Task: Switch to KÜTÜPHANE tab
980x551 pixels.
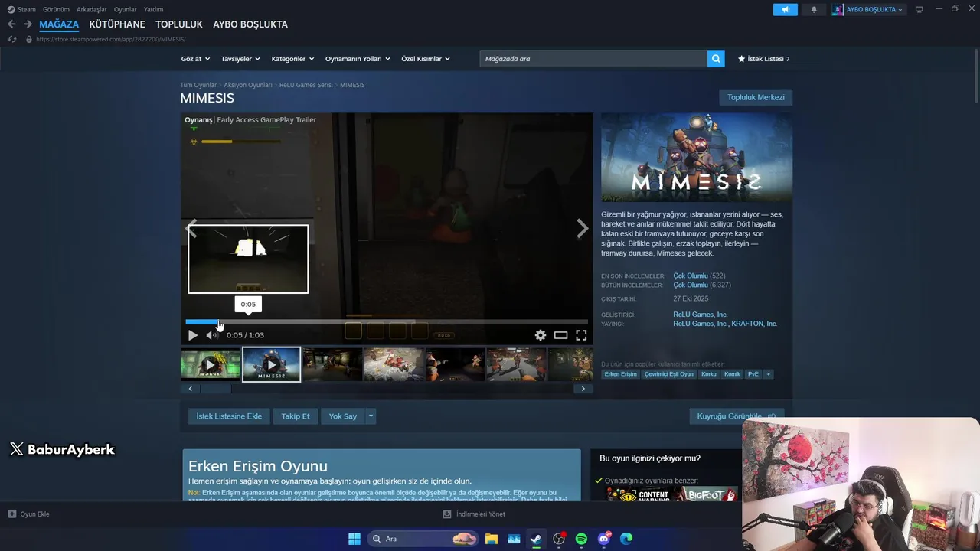Action: pos(117,24)
